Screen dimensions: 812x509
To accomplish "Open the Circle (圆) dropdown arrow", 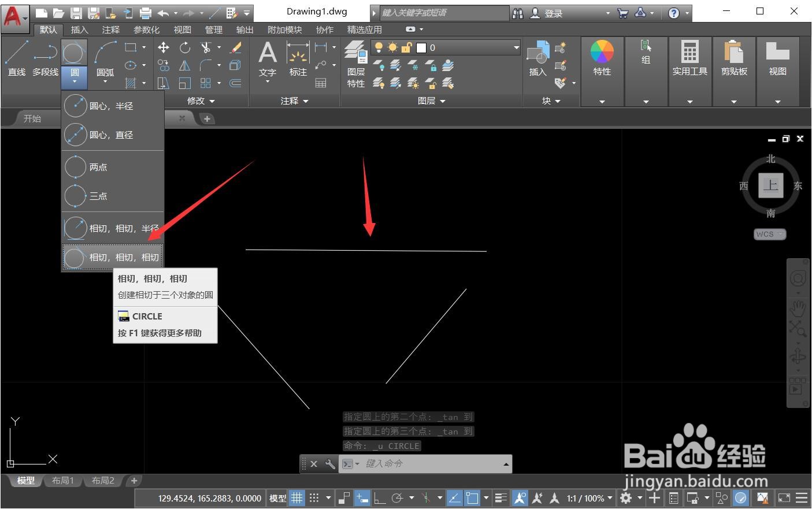I will tap(74, 81).
